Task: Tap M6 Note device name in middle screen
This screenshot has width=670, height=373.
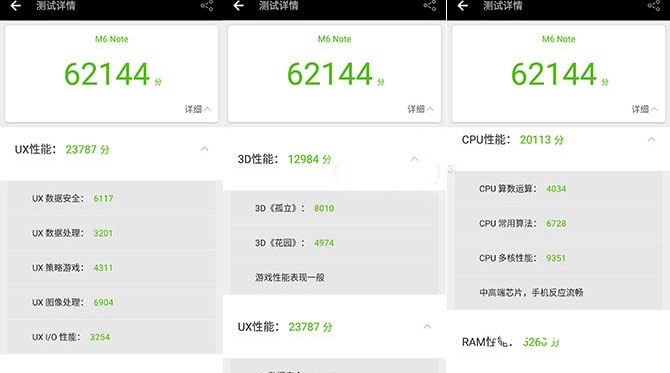Action: coord(335,39)
